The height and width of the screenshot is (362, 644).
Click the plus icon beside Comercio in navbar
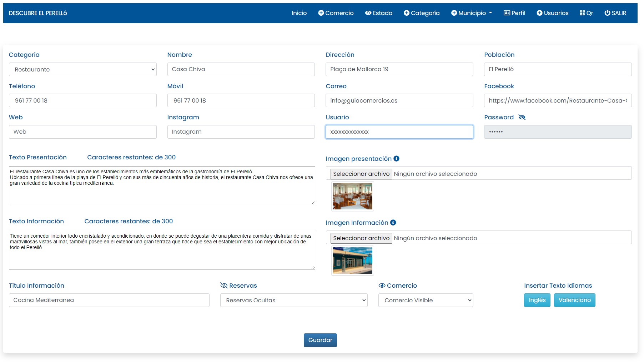click(x=321, y=13)
